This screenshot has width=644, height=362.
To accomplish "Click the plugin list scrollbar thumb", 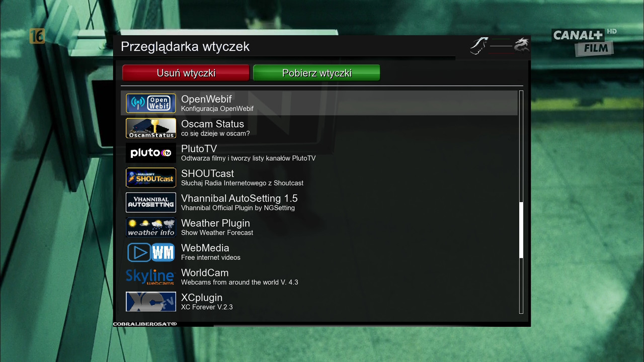I will coord(521,230).
